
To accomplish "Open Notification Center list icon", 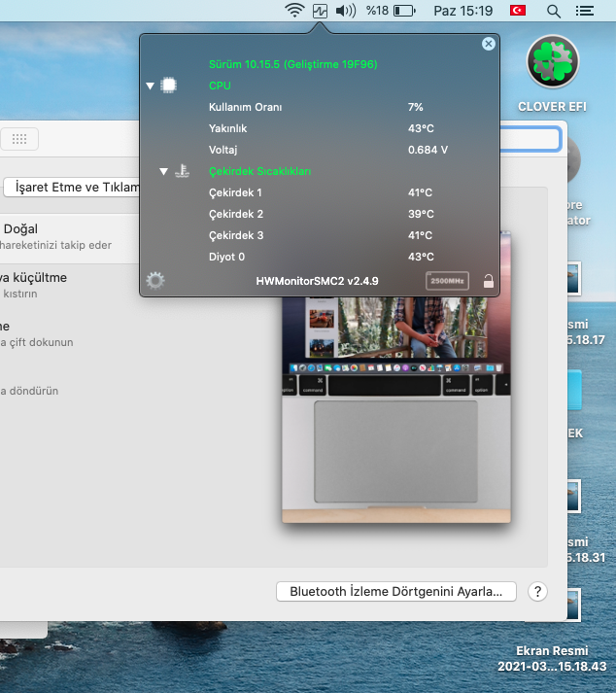I will (584, 11).
